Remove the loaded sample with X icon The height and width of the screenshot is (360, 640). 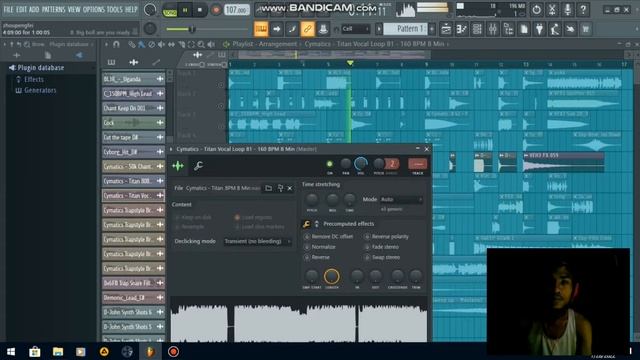[290, 188]
